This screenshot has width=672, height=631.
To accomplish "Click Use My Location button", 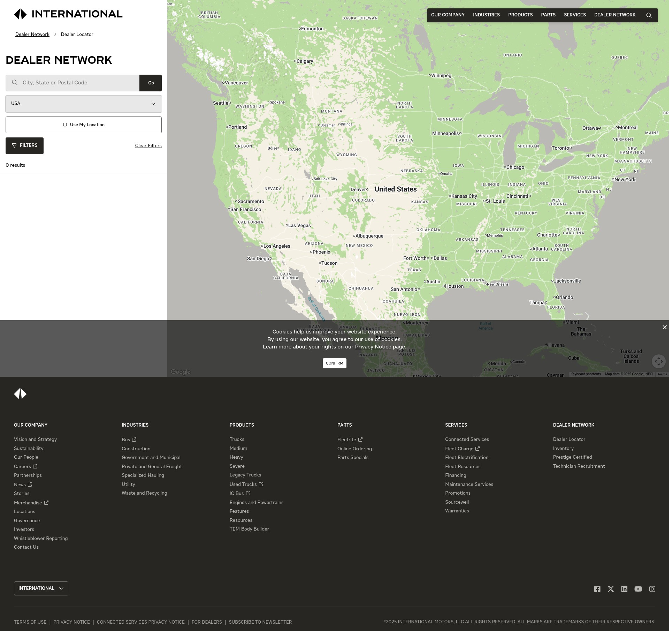I will tap(84, 125).
